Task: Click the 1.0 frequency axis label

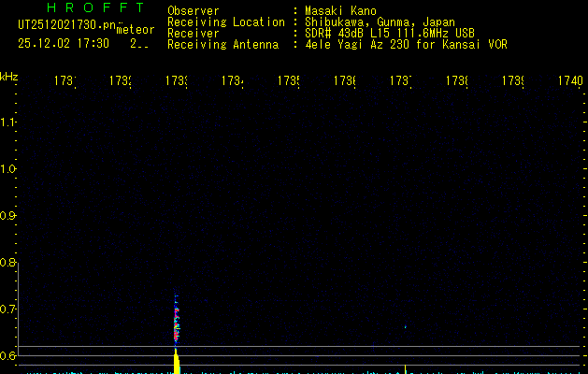Action: tap(7, 169)
